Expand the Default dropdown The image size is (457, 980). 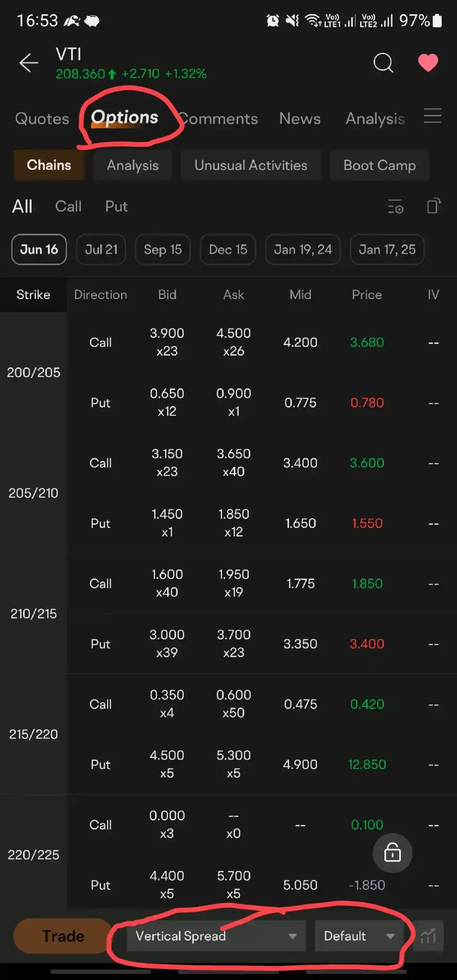pos(359,936)
